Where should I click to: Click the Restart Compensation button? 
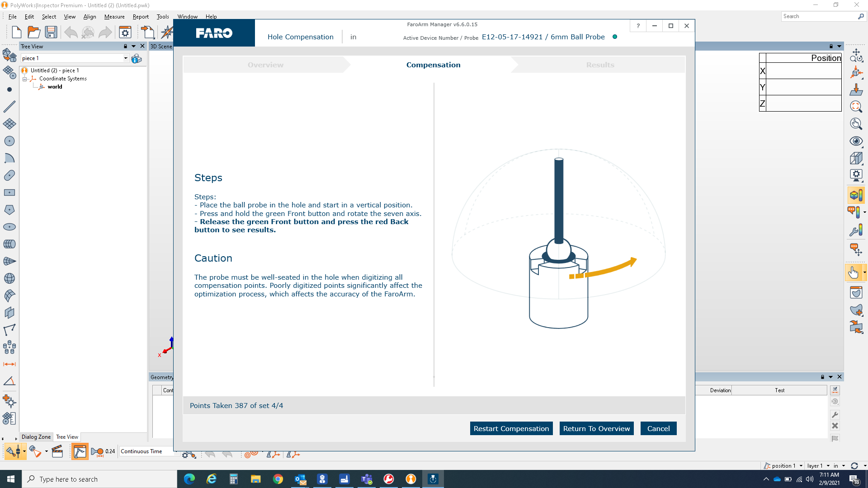511,428
